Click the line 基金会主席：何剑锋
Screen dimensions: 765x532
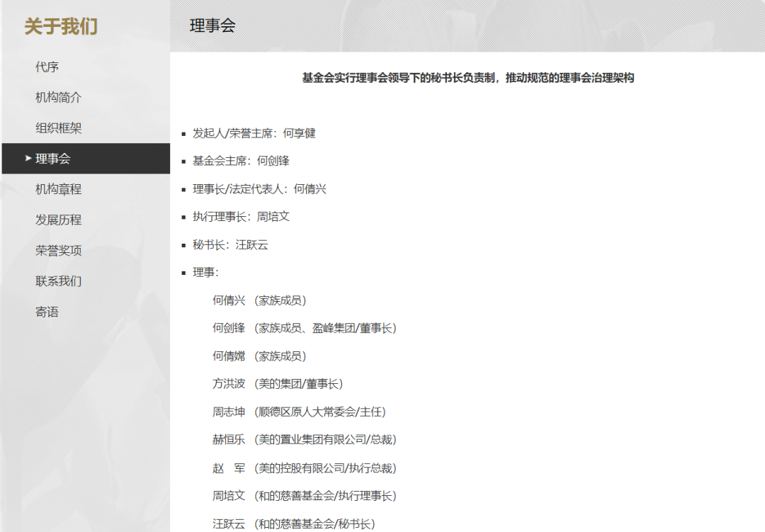coord(241,161)
